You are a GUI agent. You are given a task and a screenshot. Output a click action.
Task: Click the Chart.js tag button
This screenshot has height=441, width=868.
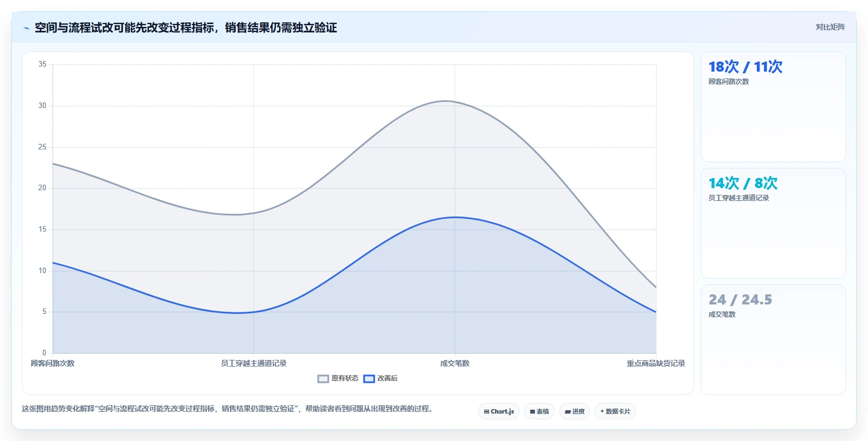click(x=499, y=411)
